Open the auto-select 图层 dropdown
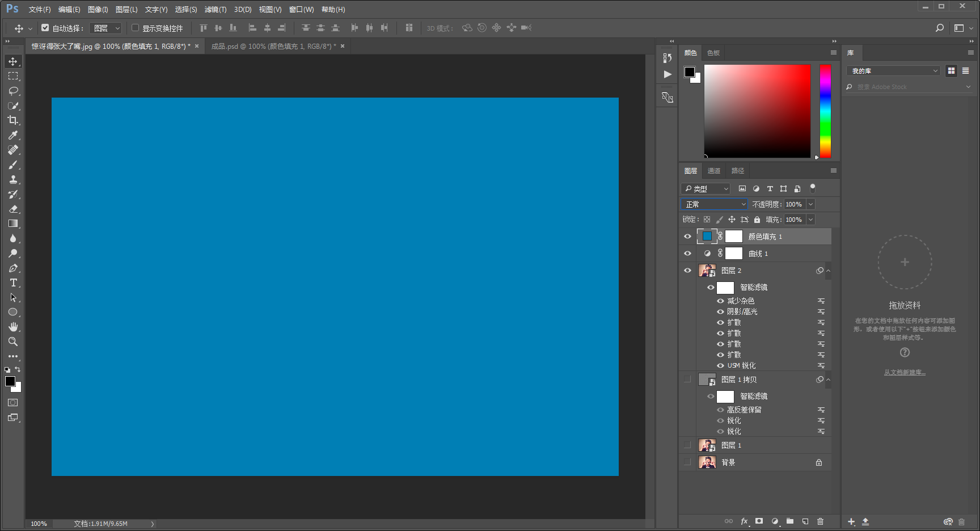Image resolution: width=980 pixels, height=531 pixels. pos(107,28)
